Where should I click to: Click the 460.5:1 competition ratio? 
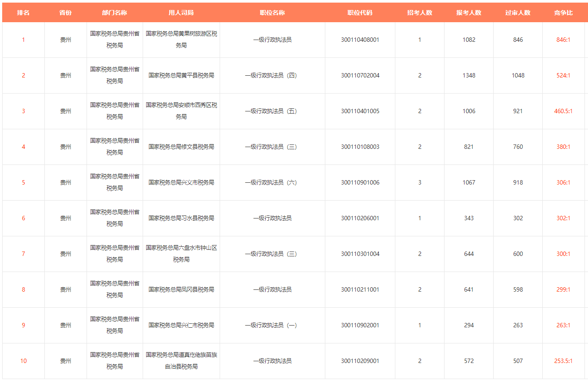click(563, 111)
